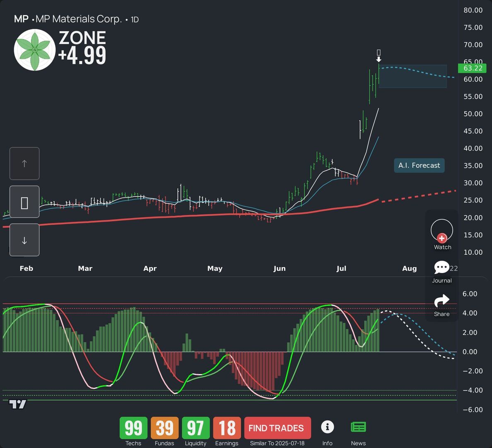Click the Feb label on the time axis
This screenshot has height=448, width=492.
27,268
